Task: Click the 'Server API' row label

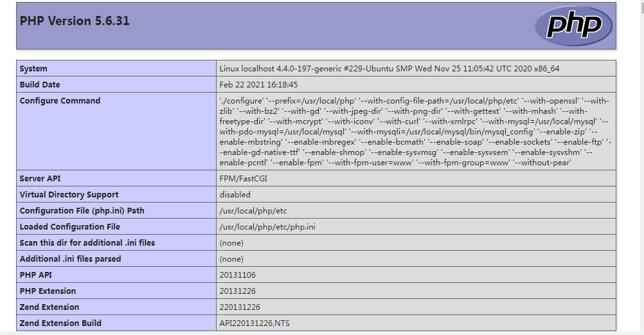Action: click(40, 179)
